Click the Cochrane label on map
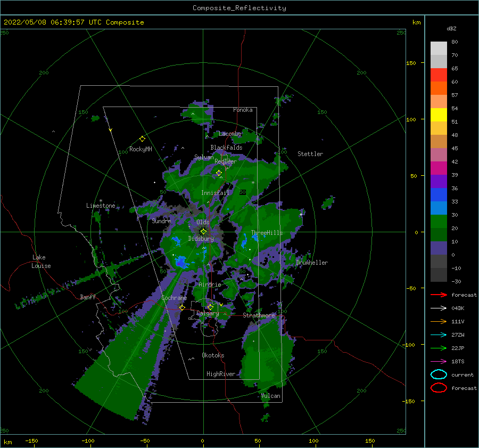 (174, 298)
